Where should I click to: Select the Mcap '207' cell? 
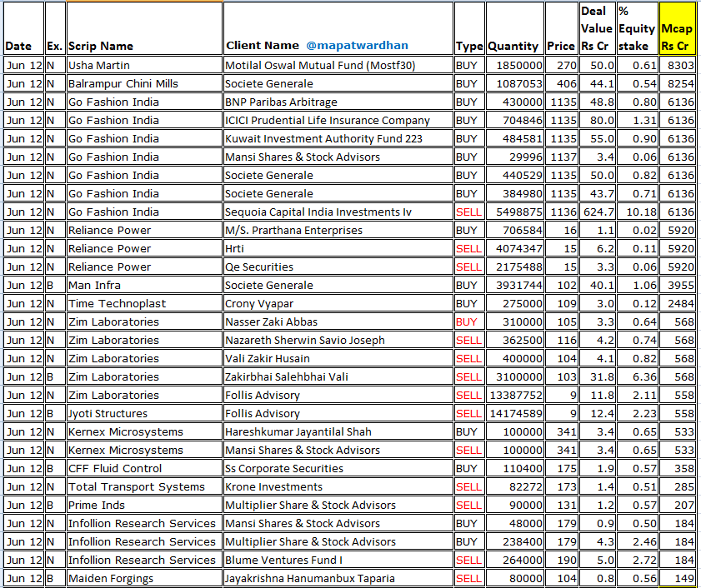click(x=677, y=505)
